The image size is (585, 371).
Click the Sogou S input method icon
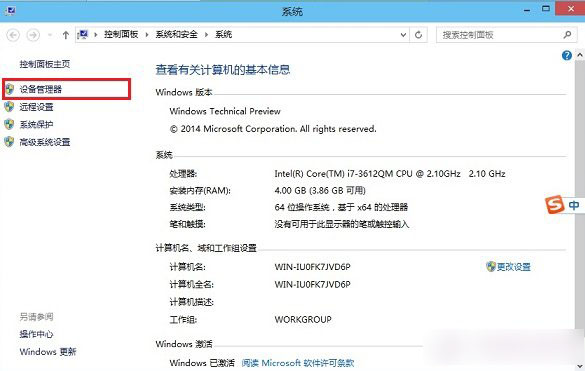(554, 205)
